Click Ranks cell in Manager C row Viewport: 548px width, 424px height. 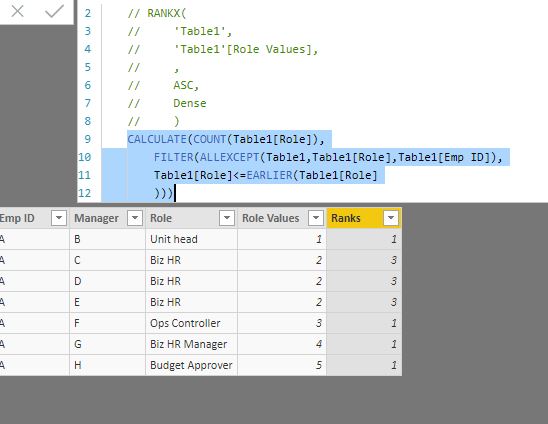click(x=364, y=260)
